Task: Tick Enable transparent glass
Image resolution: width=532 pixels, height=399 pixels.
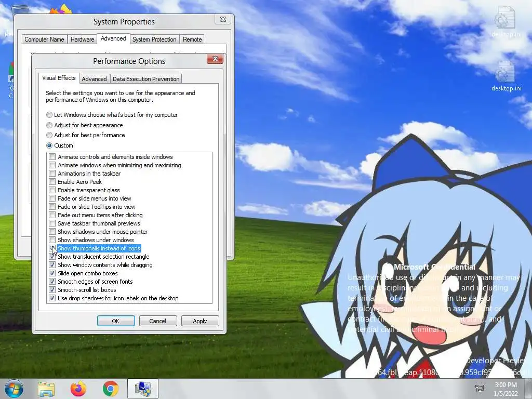Action: [x=52, y=190]
